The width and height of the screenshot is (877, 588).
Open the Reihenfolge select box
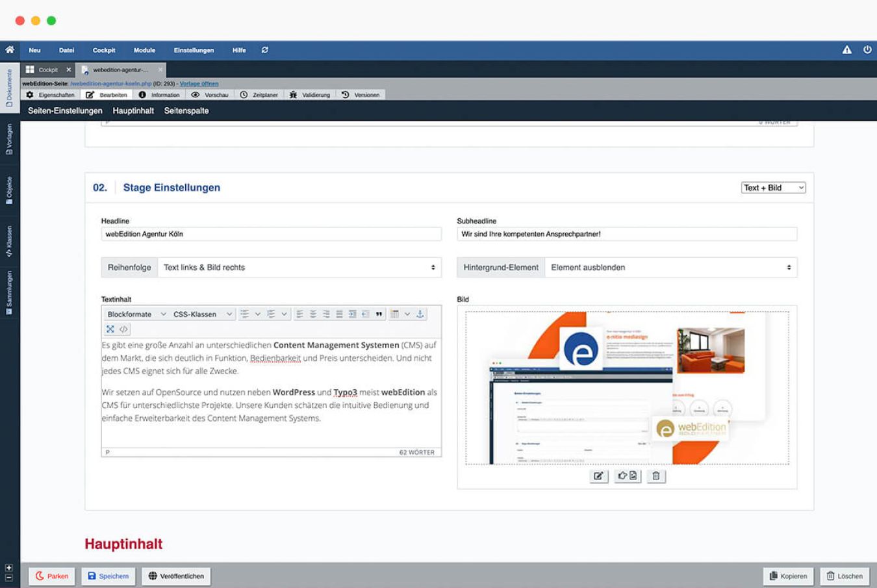(x=299, y=267)
